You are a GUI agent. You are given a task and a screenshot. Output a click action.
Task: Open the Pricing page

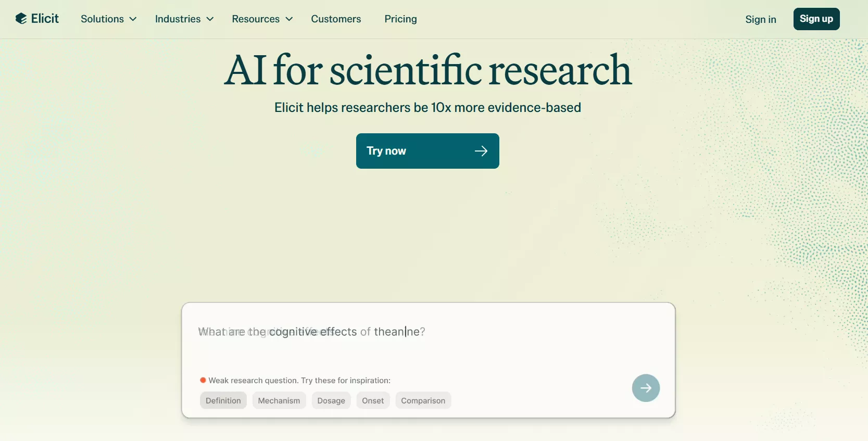coord(400,19)
